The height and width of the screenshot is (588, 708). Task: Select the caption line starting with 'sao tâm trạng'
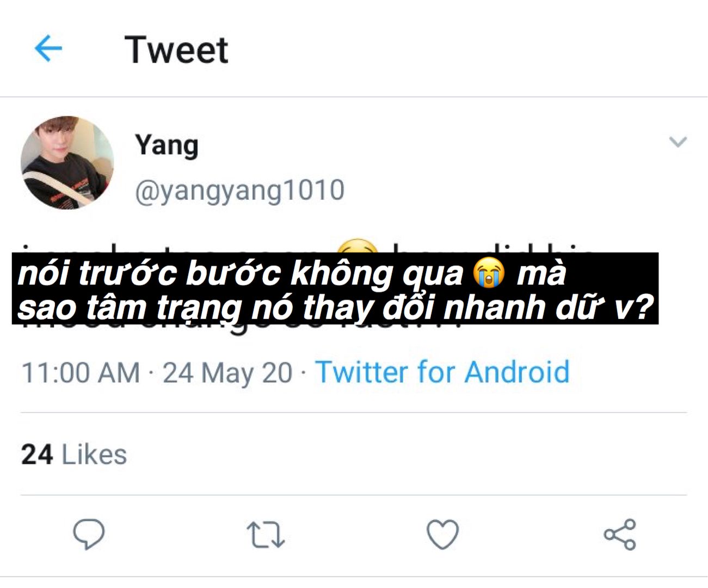pyautogui.click(x=335, y=308)
